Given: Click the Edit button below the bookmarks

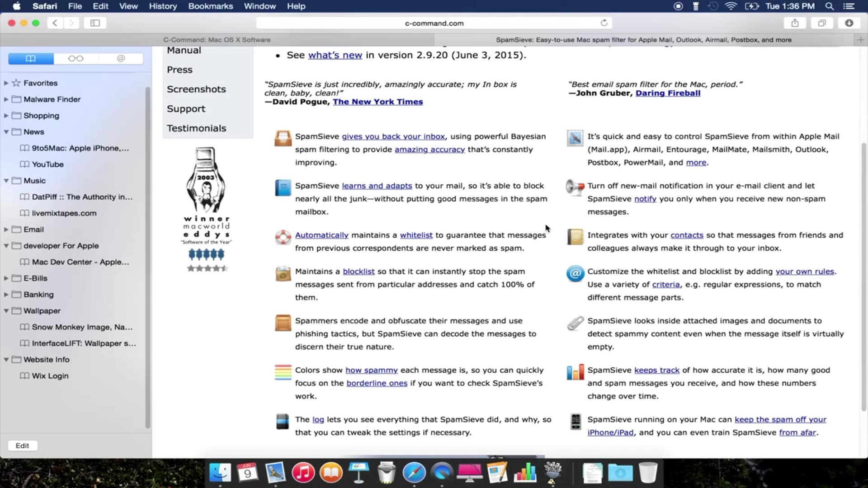Looking at the screenshot, I should point(22,446).
